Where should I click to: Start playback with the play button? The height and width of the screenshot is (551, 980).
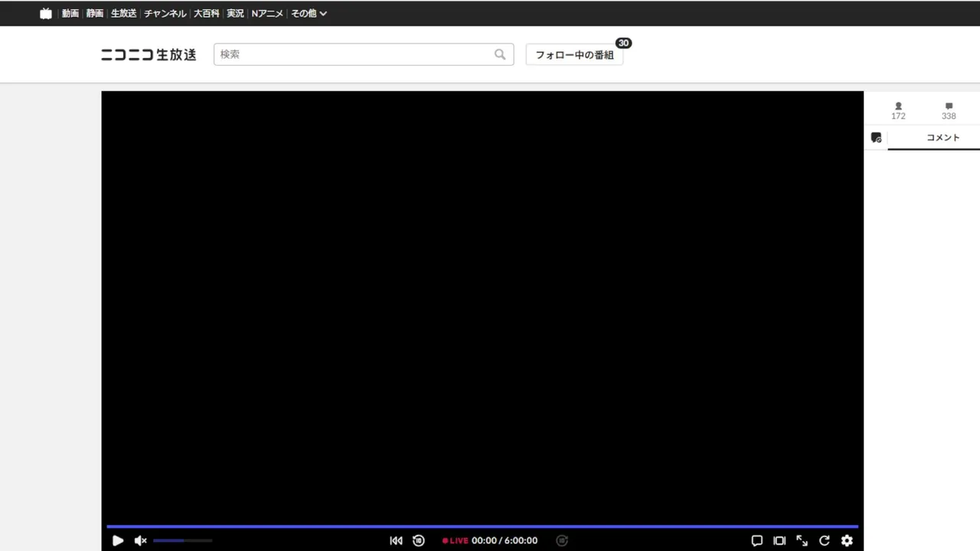pyautogui.click(x=118, y=540)
